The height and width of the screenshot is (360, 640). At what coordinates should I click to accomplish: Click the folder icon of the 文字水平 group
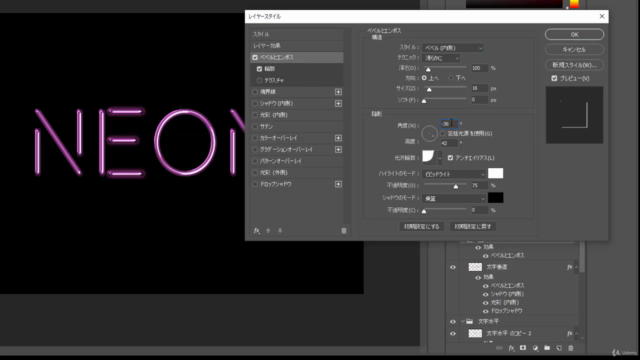click(469, 321)
